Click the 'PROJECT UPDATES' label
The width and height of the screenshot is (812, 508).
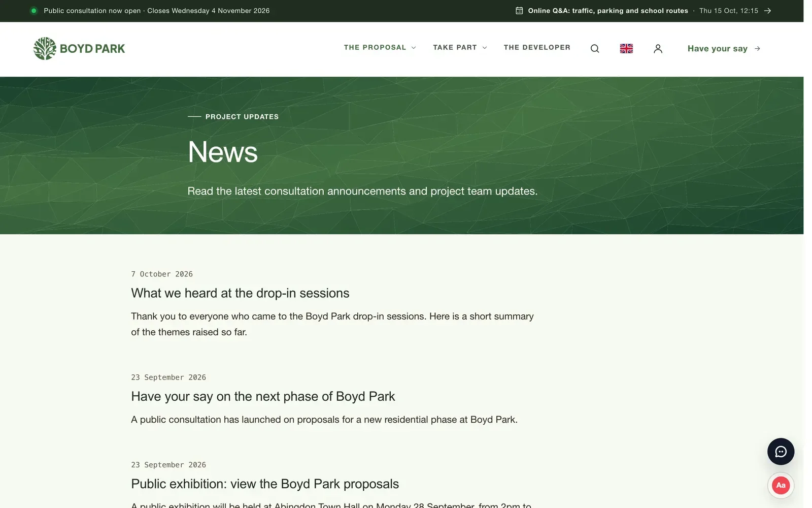click(242, 117)
